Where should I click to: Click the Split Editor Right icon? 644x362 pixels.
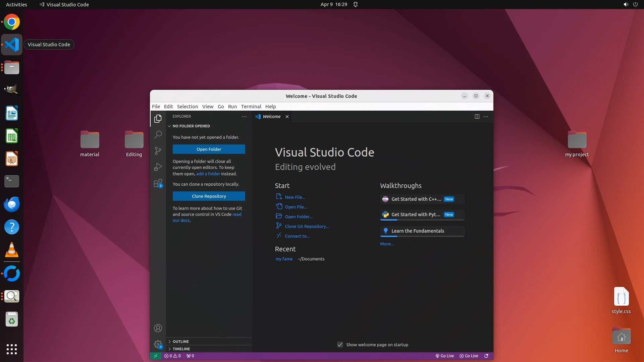(x=477, y=116)
